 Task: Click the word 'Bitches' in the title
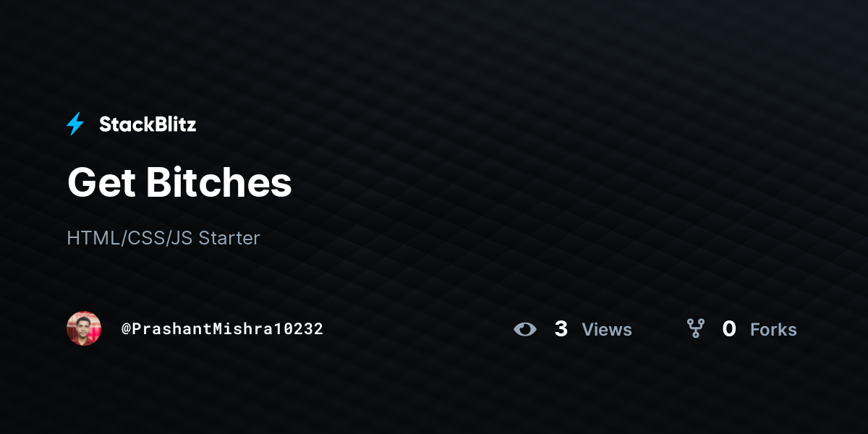219,182
